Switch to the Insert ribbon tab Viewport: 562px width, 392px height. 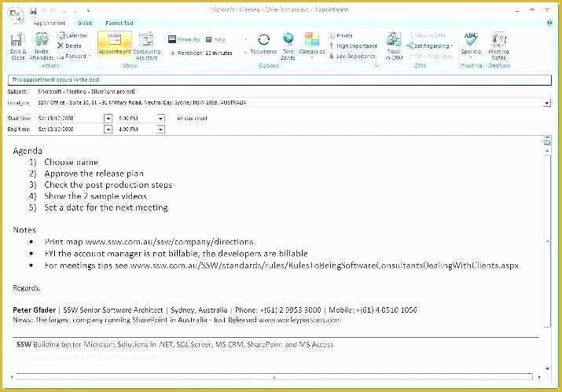click(x=85, y=23)
